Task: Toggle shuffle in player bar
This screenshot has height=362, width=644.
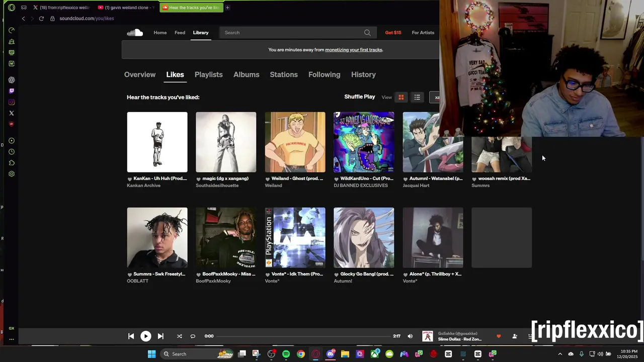Action: [179, 336]
